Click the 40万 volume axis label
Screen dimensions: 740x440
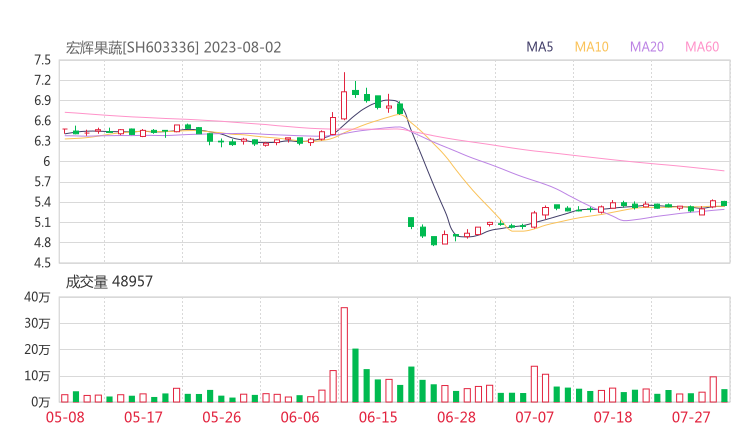tap(37, 297)
